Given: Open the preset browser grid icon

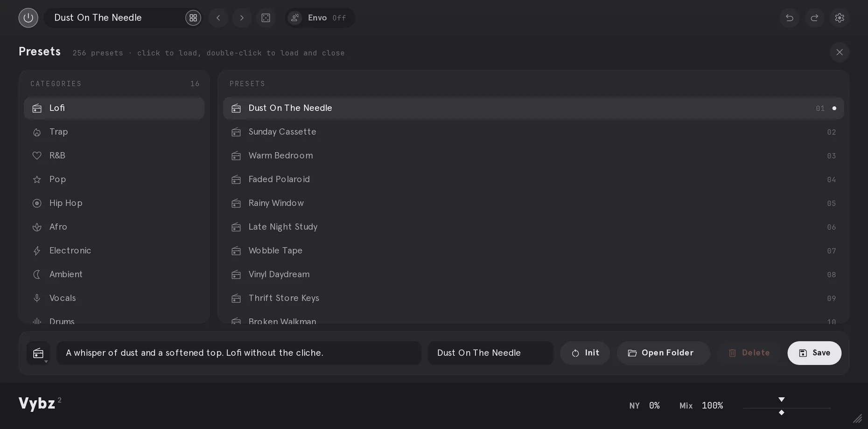Looking at the screenshot, I should (193, 18).
